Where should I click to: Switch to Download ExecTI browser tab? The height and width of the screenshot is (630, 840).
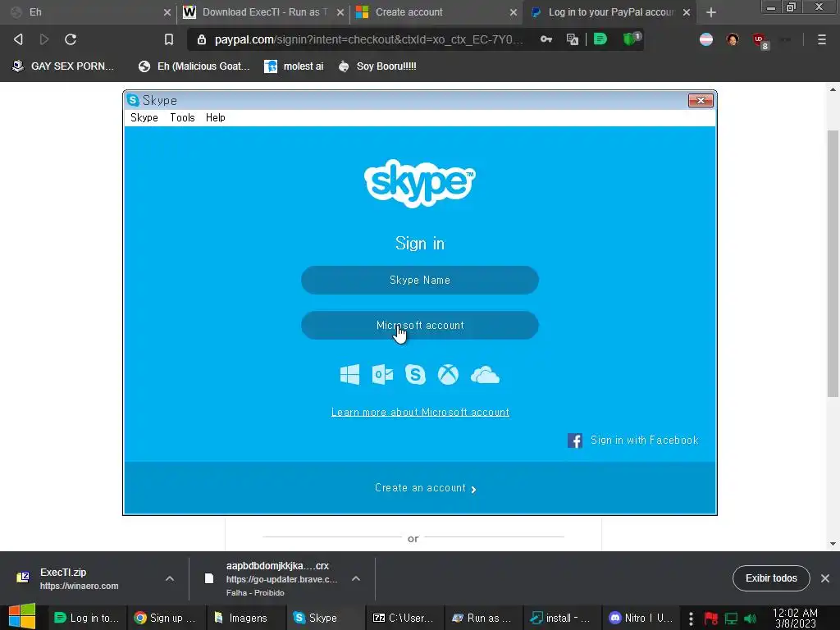point(265,11)
